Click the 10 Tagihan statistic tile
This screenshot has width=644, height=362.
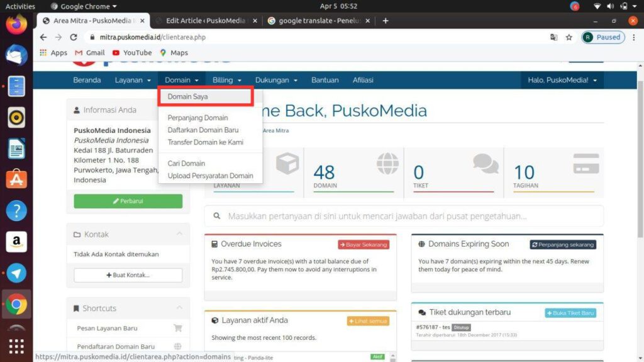tap(553, 173)
